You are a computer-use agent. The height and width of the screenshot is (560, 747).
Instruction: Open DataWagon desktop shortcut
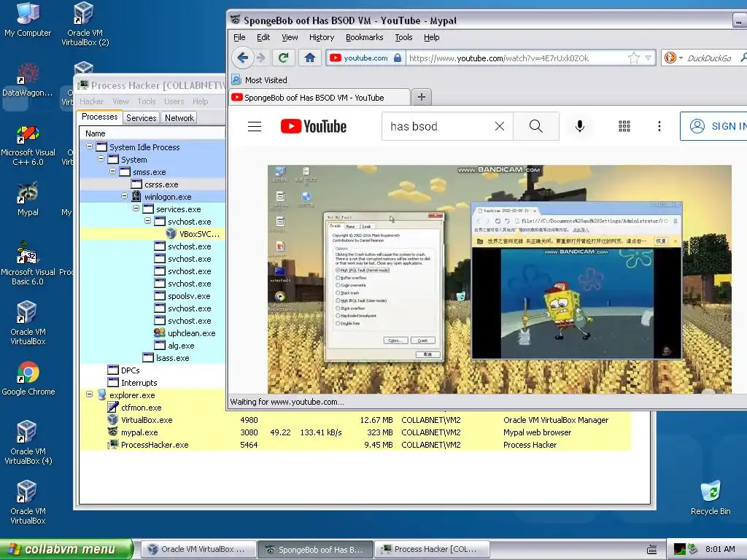(28, 80)
